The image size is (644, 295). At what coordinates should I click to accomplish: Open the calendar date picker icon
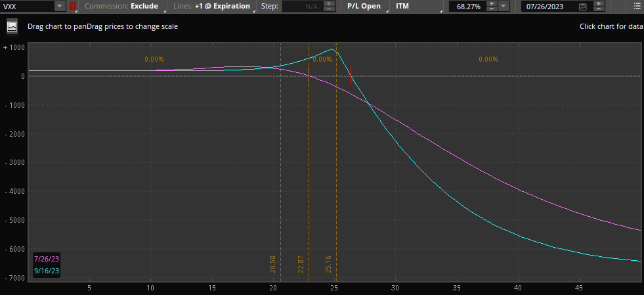point(583,7)
